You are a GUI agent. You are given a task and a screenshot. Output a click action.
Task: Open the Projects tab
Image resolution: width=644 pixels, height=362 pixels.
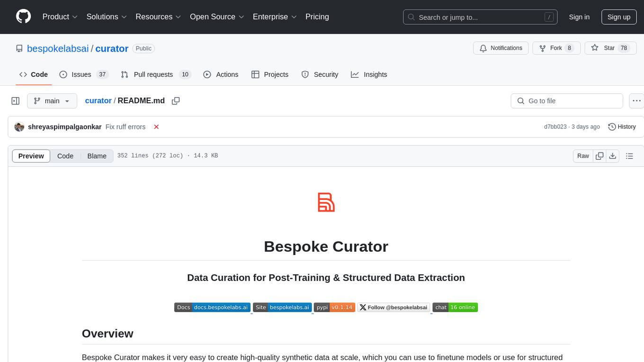(270, 74)
